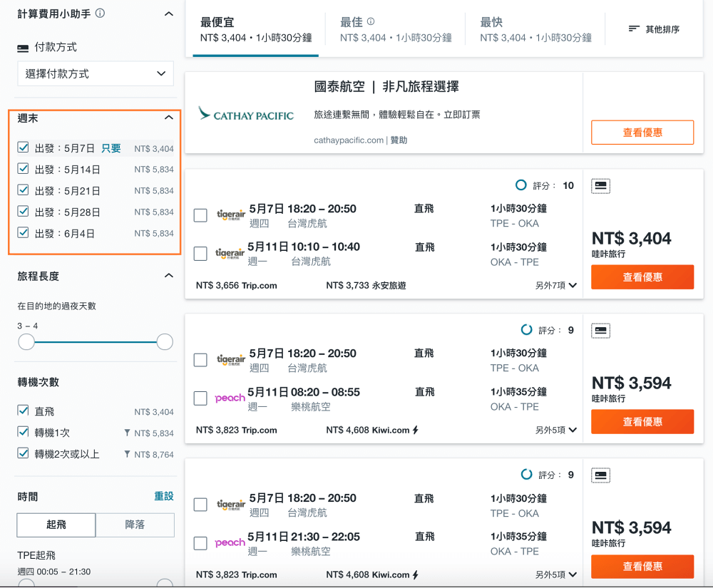Expand 另外7項 more offers on first result

[555, 285]
